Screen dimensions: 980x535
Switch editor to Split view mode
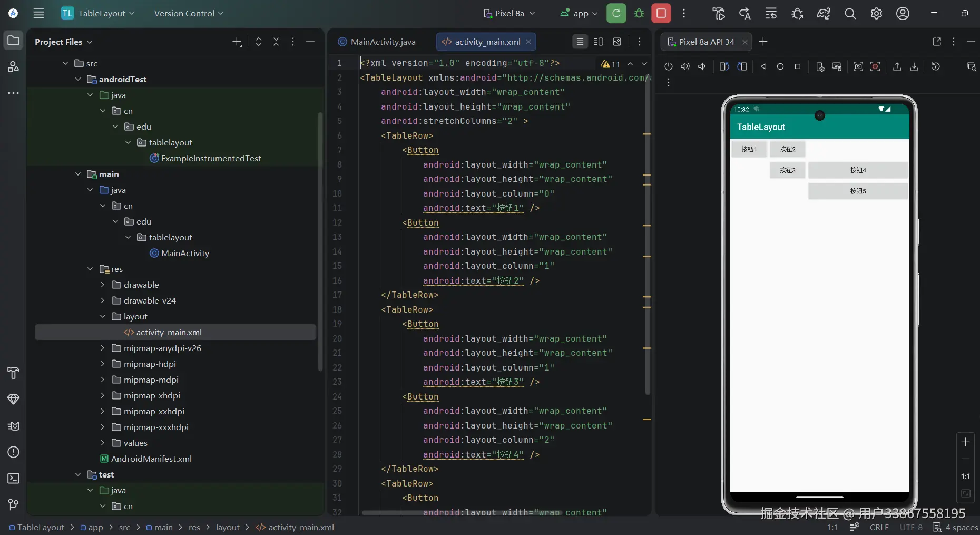[x=599, y=42]
